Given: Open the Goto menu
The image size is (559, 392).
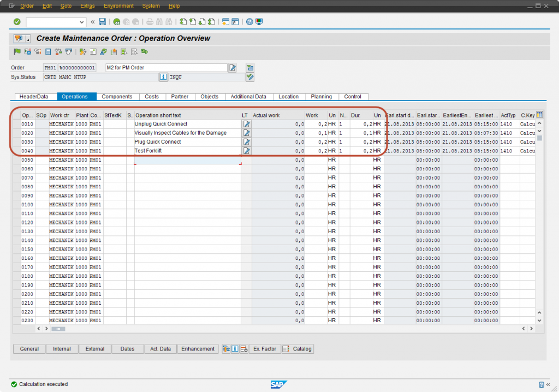Looking at the screenshot, I should 66,5.
